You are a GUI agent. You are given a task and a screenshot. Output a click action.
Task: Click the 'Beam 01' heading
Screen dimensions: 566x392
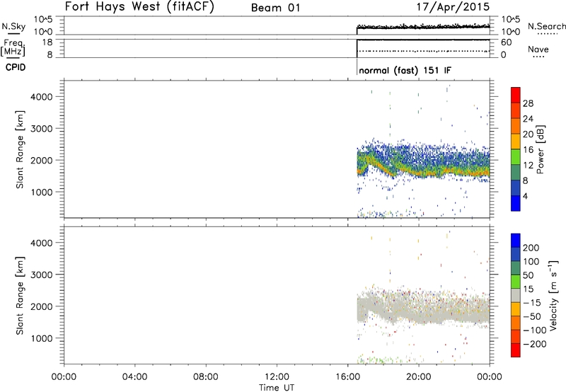coord(275,8)
